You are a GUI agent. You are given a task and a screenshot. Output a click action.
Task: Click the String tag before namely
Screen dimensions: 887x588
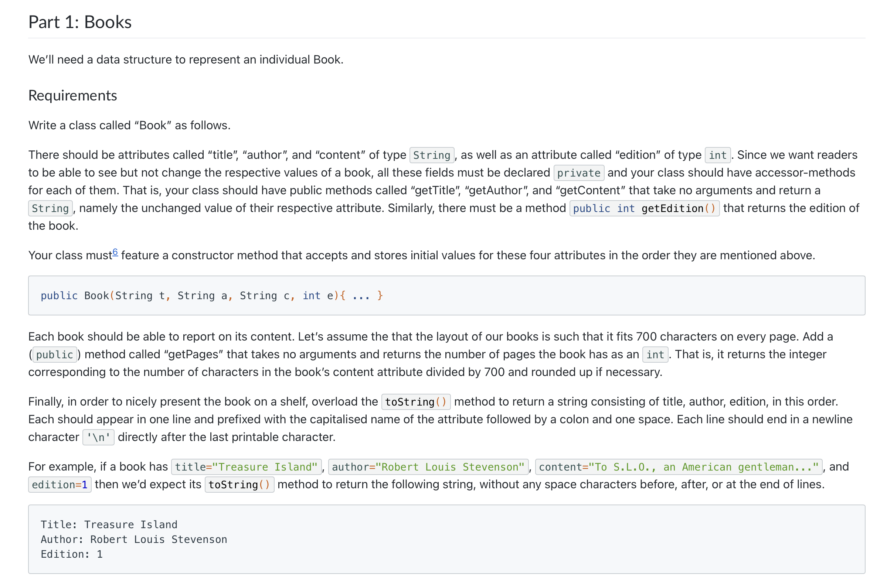coord(50,209)
